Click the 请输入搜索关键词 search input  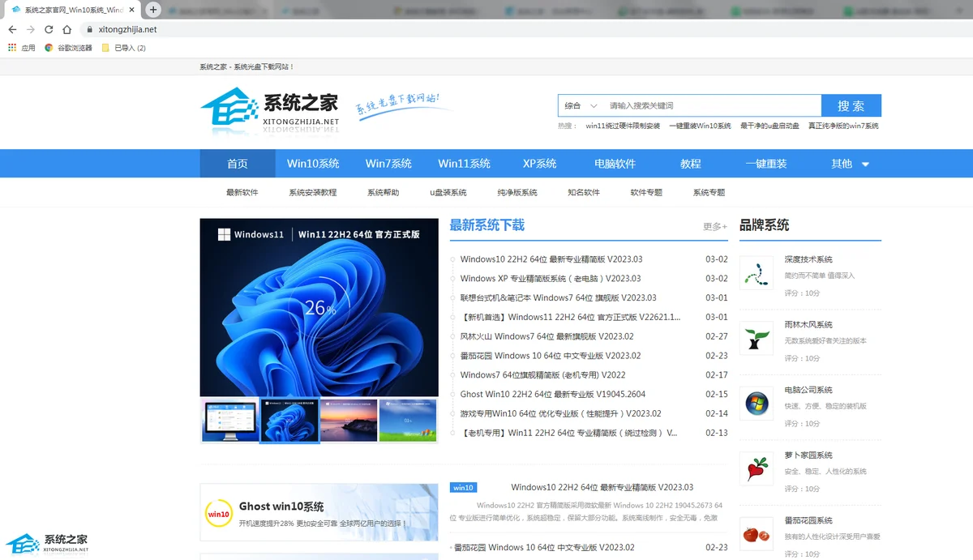[x=712, y=105]
